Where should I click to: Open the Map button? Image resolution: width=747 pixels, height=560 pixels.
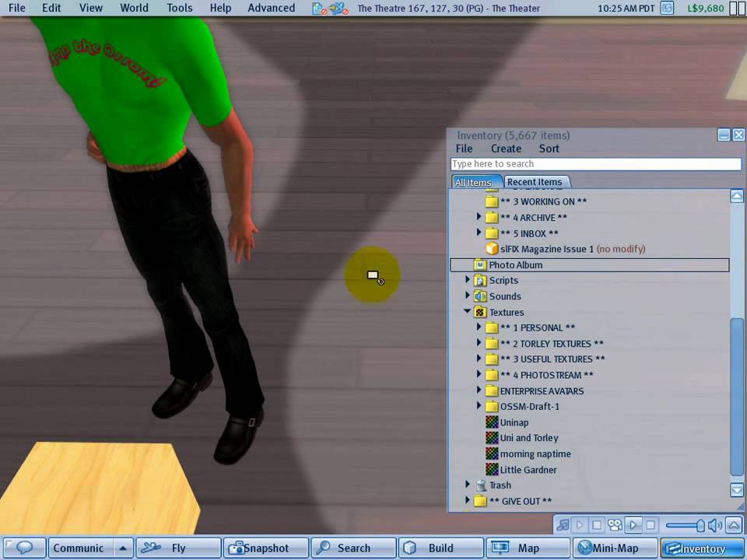click(528, 548)
